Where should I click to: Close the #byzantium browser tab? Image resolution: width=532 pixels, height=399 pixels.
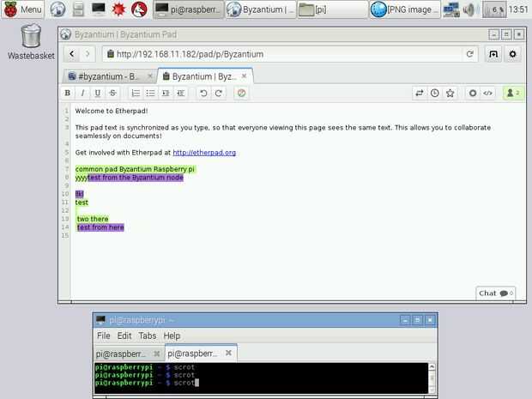150,76
